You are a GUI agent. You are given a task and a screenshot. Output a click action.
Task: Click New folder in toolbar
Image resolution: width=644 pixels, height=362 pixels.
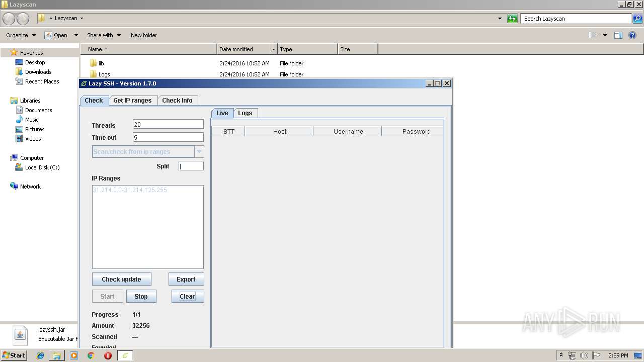[x=144, y=35]
